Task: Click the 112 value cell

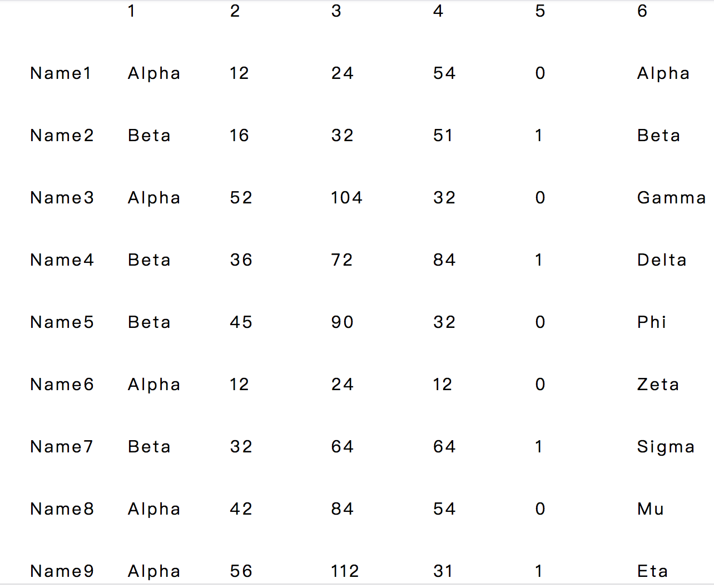Action: coord(345,571)
